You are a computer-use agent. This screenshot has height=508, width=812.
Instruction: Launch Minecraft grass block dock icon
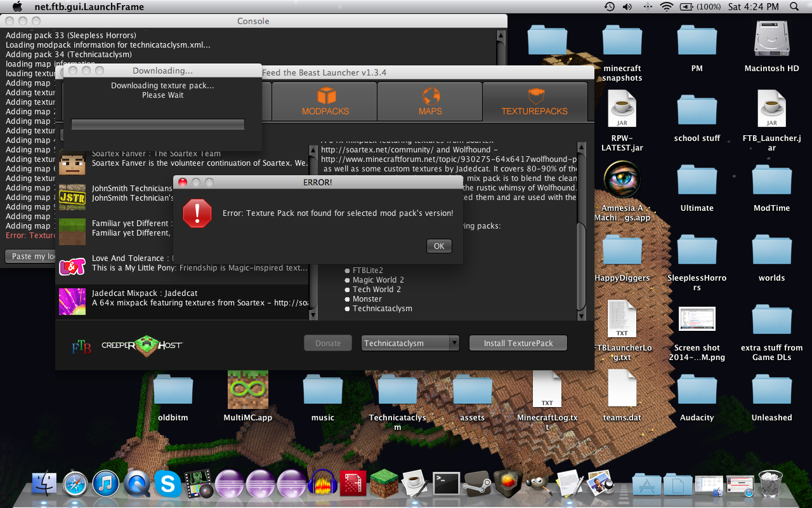(384, 485)
